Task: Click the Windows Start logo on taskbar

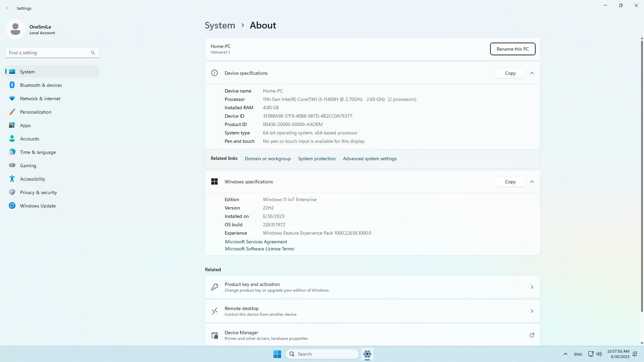Action: click(277, 354)
